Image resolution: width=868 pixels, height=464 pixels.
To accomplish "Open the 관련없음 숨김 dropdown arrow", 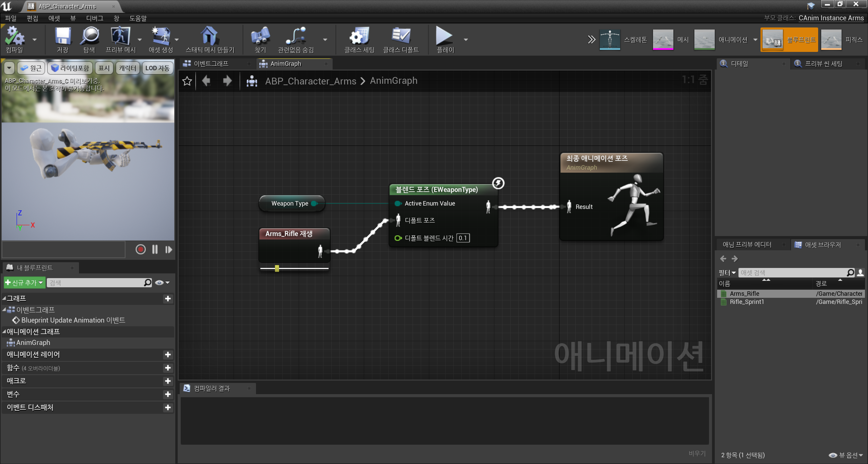I will click(x=325, y=40).
